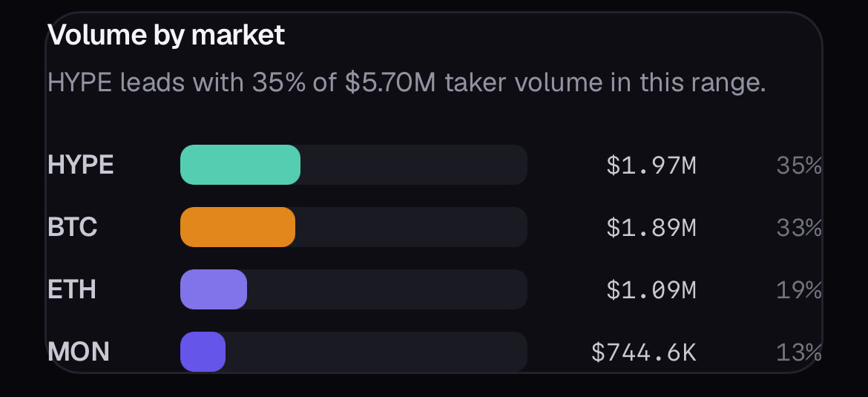
Task: Click the Volume by market heading
Action: click(166, 36)
